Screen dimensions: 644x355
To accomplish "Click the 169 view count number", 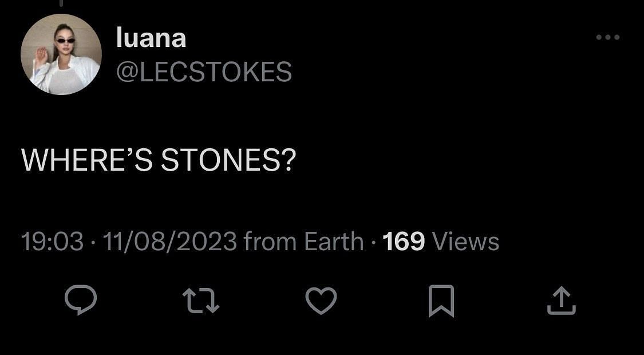I will click(x=403, y=242).
